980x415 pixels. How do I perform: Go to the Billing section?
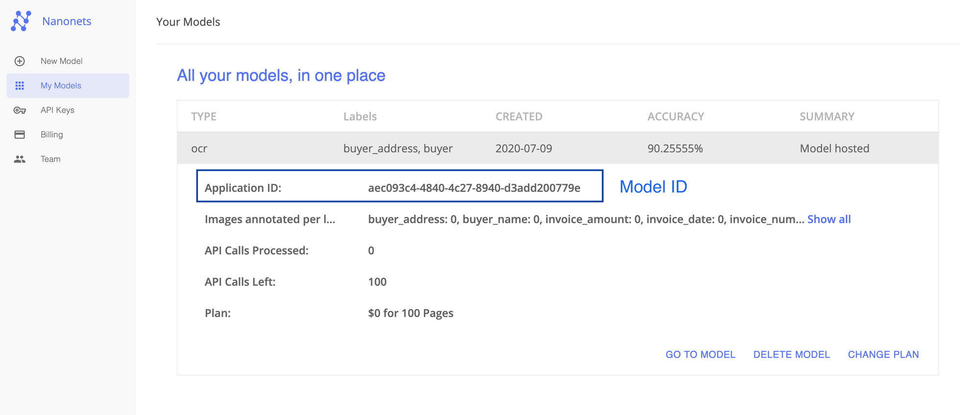coord(51,135)
